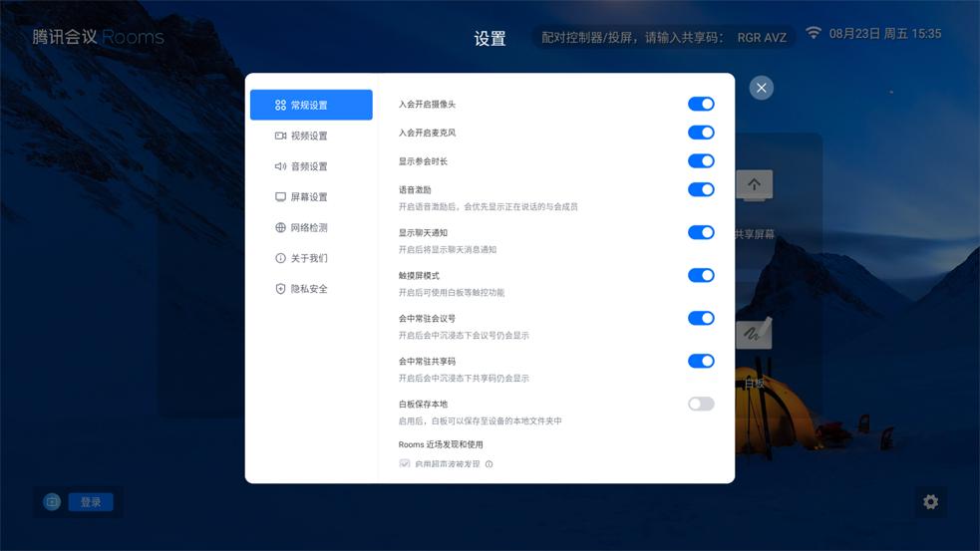Viewport: 980px width, 551px height.
Task: Click the privacy security shield icon
Action: pyautogui.click(x=280, y=289)
